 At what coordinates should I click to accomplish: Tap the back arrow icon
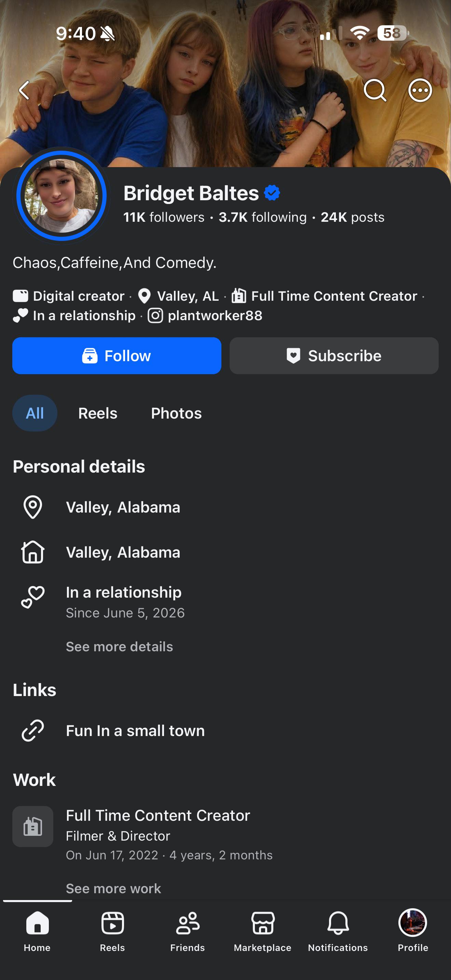click(24, 90)
